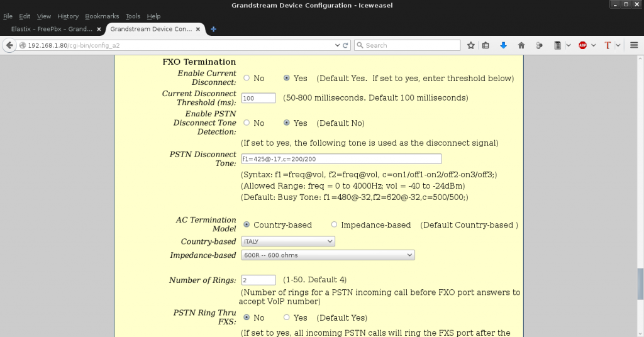Open a new tab with plus icon

coord(213,29)
